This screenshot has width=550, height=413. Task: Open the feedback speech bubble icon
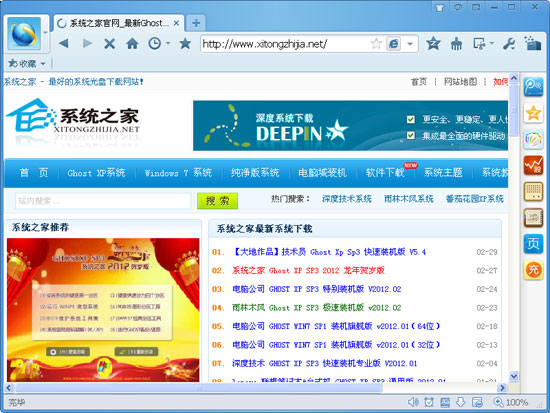[457, 7]
